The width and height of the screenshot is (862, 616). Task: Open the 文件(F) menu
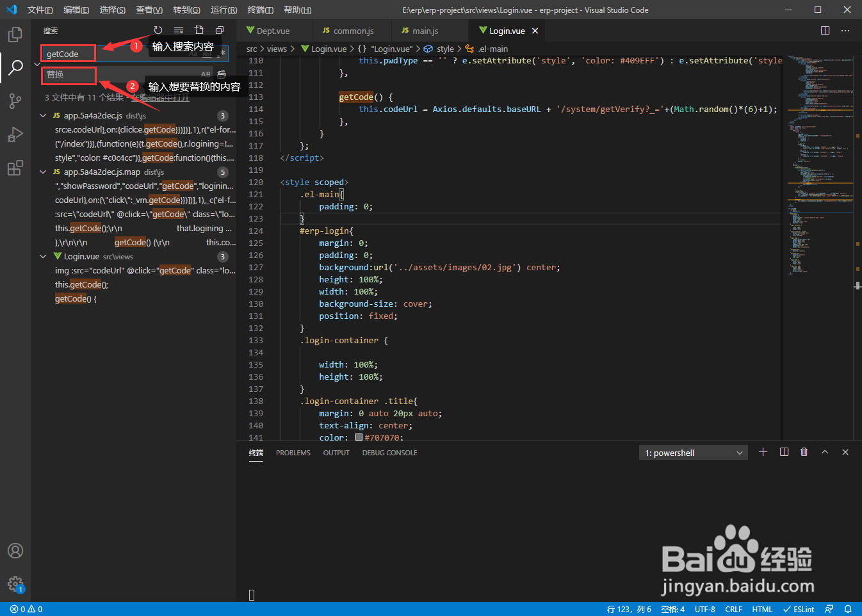40,10
